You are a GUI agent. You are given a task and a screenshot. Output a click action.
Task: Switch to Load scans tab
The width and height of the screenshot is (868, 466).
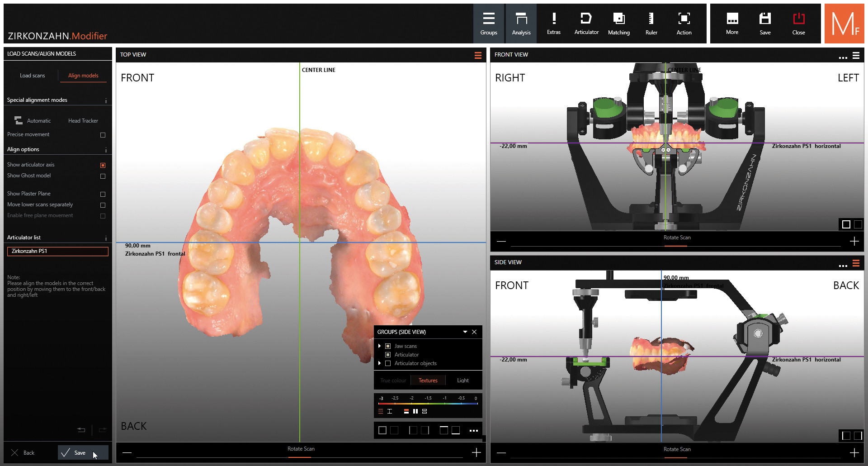tap(32, 76)
